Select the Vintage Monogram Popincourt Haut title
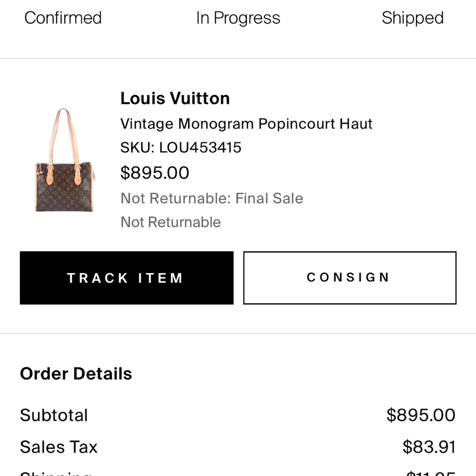The width and height of the screenshot is (476, 476). point(246,124)
